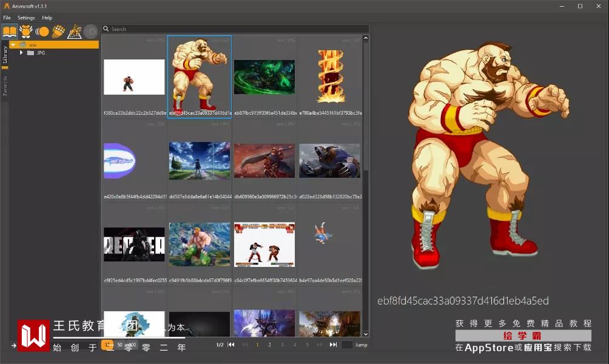Click the Jump button
Image resolution: width=609 pixels, height=364 pixels.
361,345
